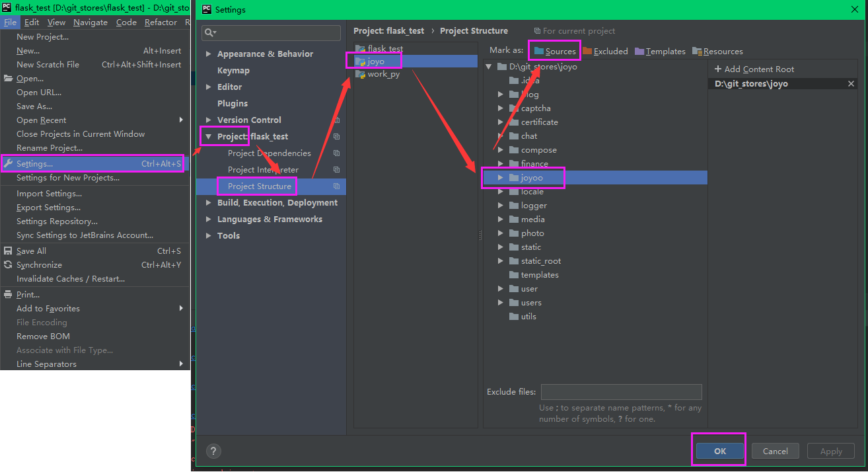
Task: Collapse the D:\git_stores\joyo root node
Action: (488, 66)
